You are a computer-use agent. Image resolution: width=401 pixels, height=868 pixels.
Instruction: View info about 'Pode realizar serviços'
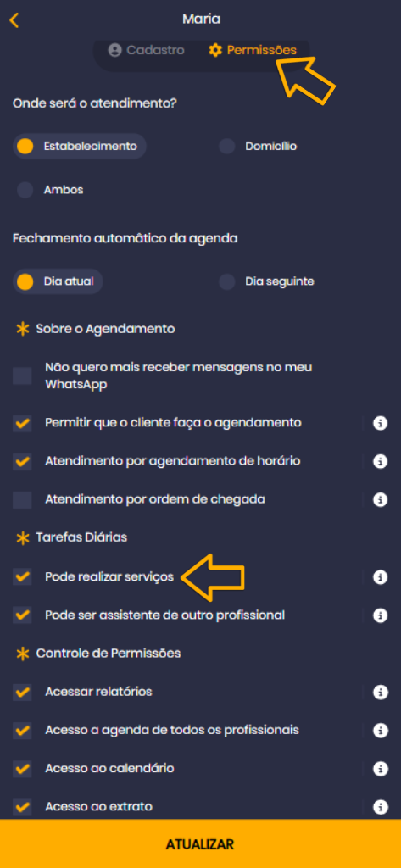coord(380,577)
